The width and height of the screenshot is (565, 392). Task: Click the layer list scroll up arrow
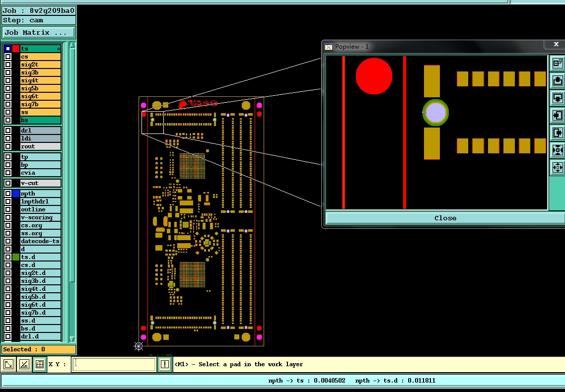72,45
